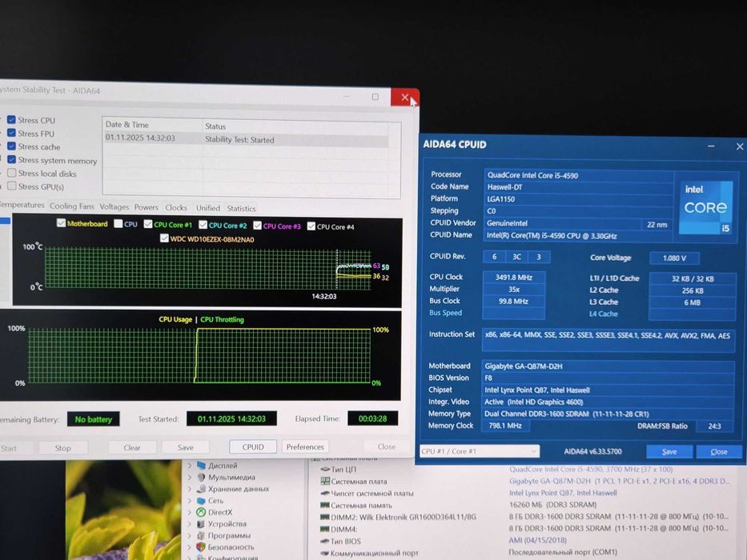Select the Сеть network icon

[201, 501]
